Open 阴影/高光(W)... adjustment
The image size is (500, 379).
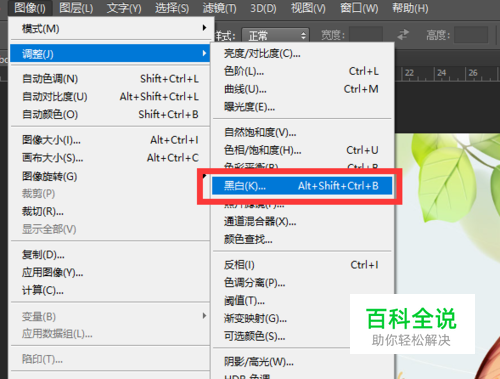[302, 362]
